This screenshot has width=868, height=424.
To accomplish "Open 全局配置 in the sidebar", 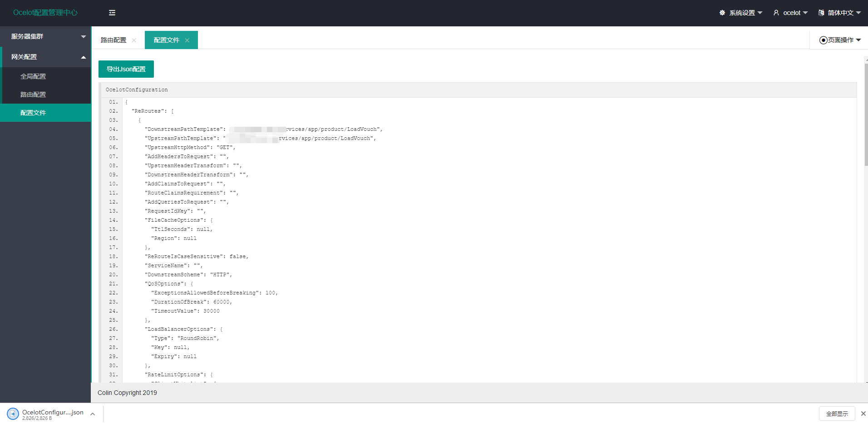I will click(x=45, y=76).
